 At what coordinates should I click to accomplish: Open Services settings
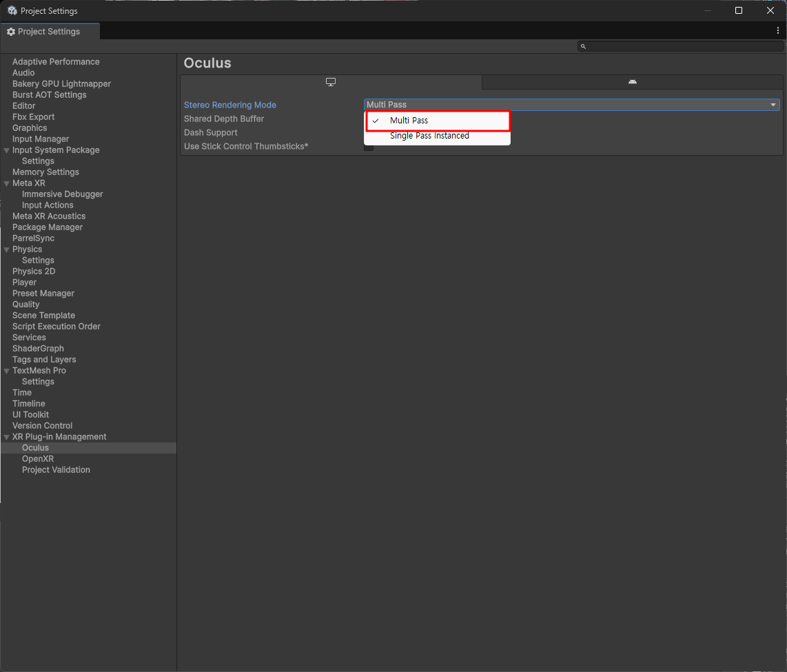[29, 338]
